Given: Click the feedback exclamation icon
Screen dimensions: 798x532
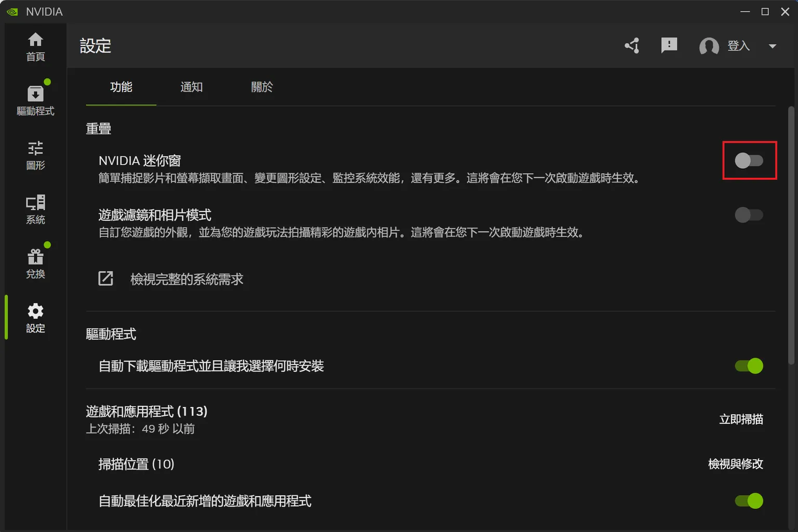Looking at the screenshot, I should 669,46.
